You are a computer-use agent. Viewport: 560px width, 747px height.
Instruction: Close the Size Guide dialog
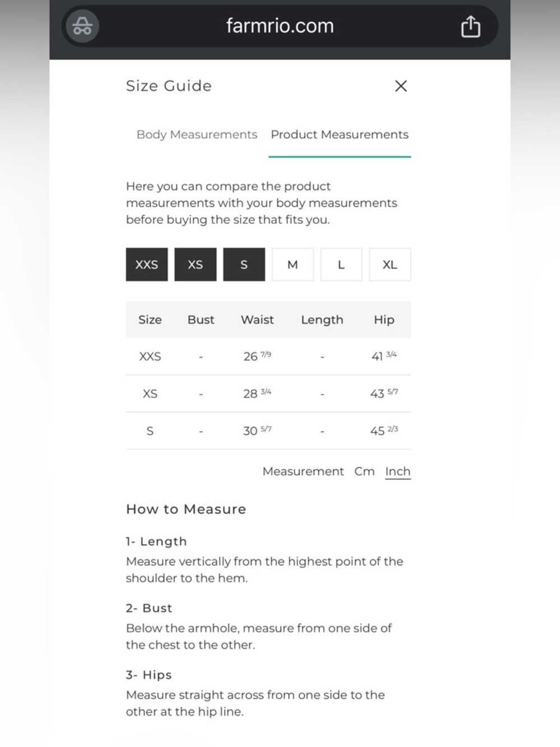pyautogui.click(x=401, y=86)
